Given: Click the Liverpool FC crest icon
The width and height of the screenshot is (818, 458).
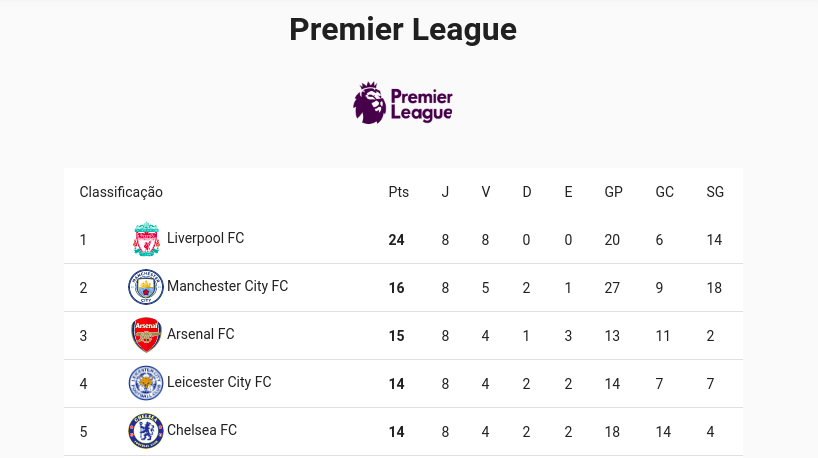Looking at the screenshot, I should [146, 239].
